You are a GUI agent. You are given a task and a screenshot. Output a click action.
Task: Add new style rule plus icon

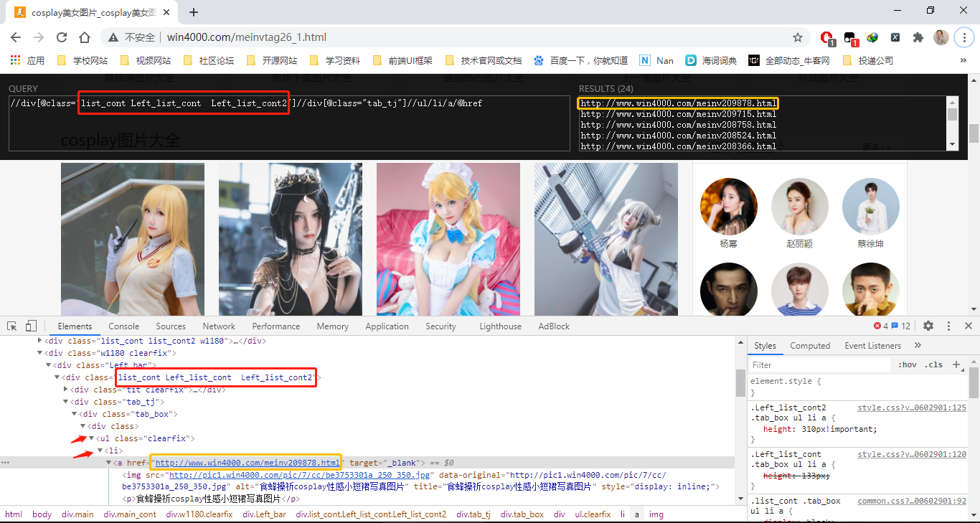click(956, 364)
